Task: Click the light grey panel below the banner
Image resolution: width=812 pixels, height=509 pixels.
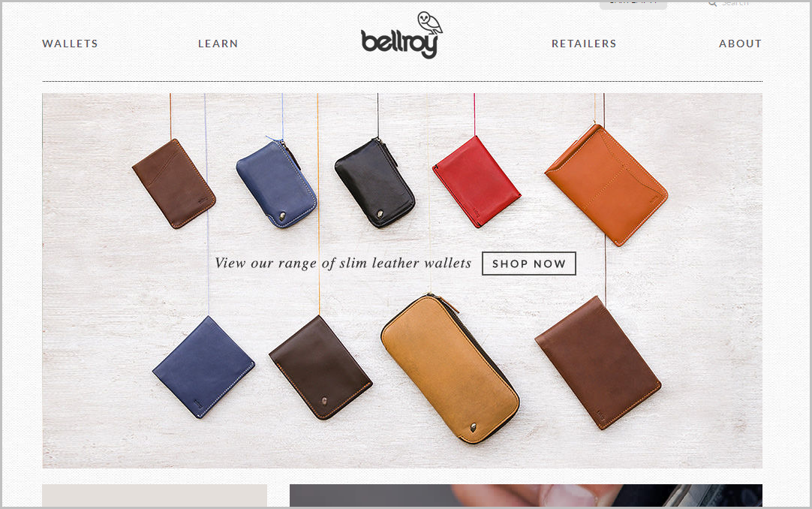Action: (x=155, y=495)
